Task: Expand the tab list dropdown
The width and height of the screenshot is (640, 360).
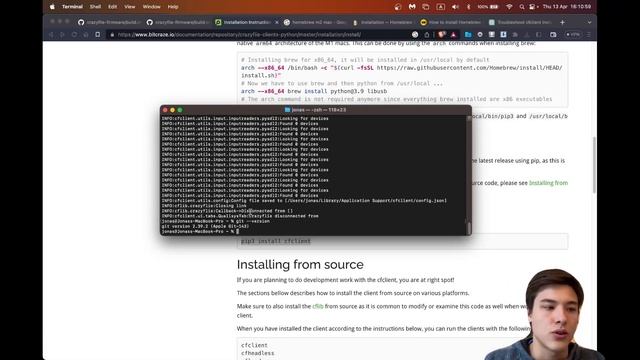Action: pyautogui.click(x=589, y=22)
